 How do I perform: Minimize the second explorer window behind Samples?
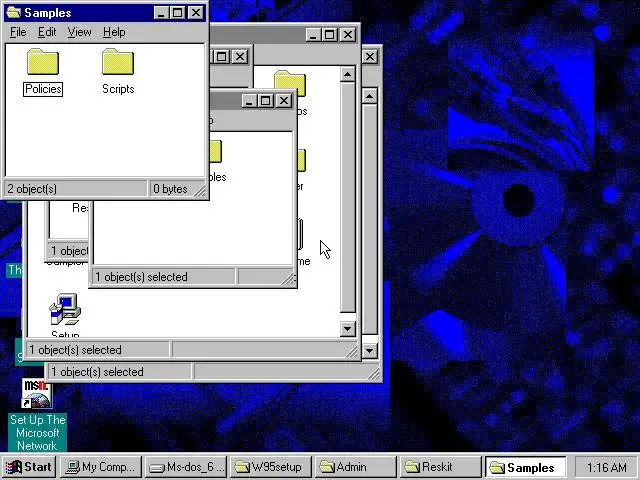(x=313, y=35)
